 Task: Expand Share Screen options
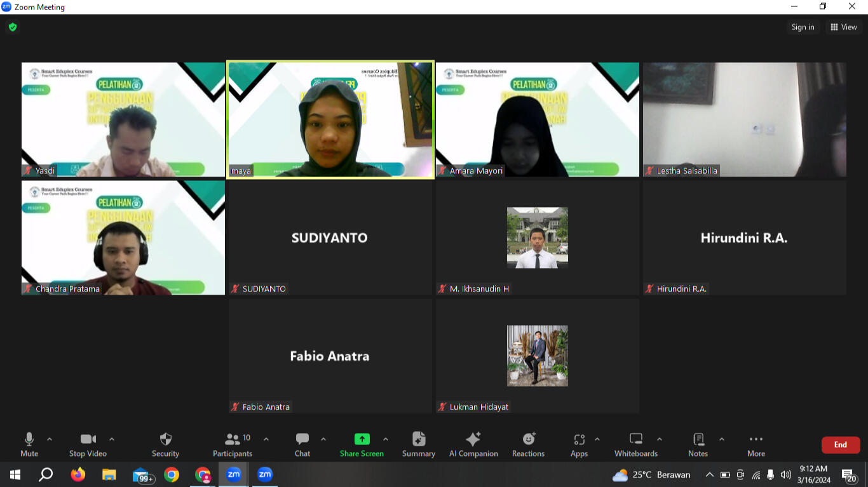386,438
